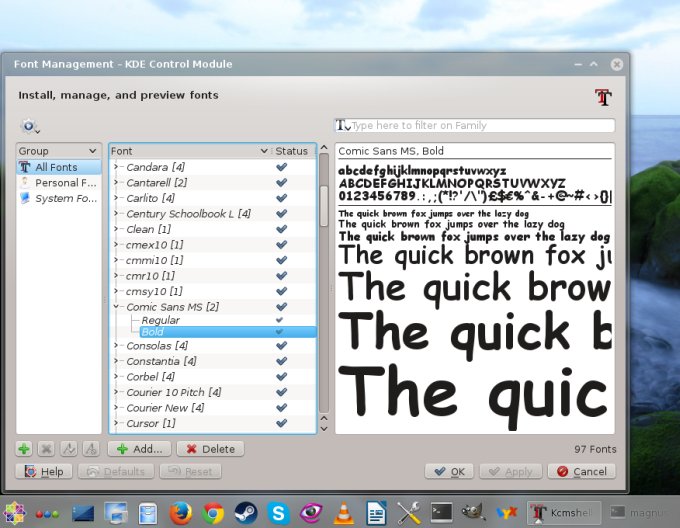Toggle status checkmark for Century Schoolbook L
Image resolution: width=680 pixels, height=528 pixels.
[x=281, y=214]
